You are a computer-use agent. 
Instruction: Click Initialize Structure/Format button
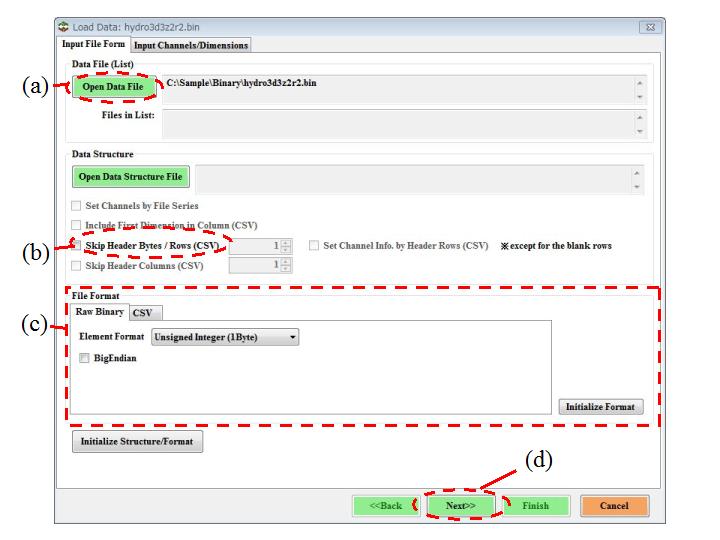click(137, 442)
